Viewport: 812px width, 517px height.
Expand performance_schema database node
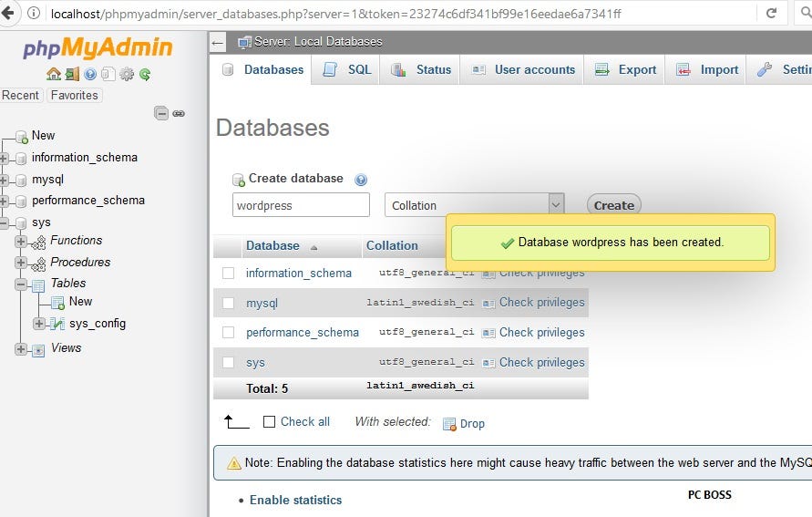[4, 201]
